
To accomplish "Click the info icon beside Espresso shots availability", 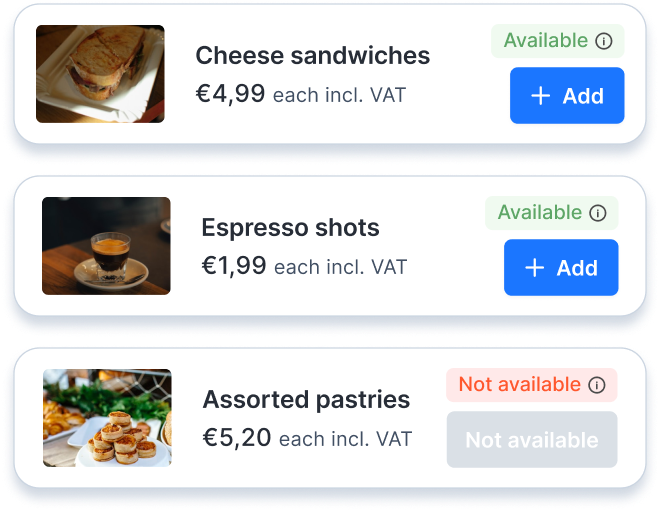I will pyautogui.click(x=597, y=213).
